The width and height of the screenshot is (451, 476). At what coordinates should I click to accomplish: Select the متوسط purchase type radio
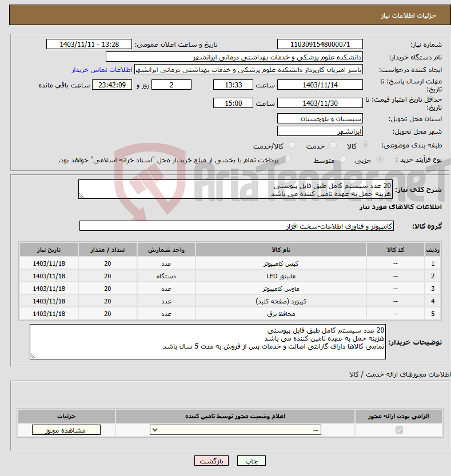pyautogui.click(x=343, y=159)
